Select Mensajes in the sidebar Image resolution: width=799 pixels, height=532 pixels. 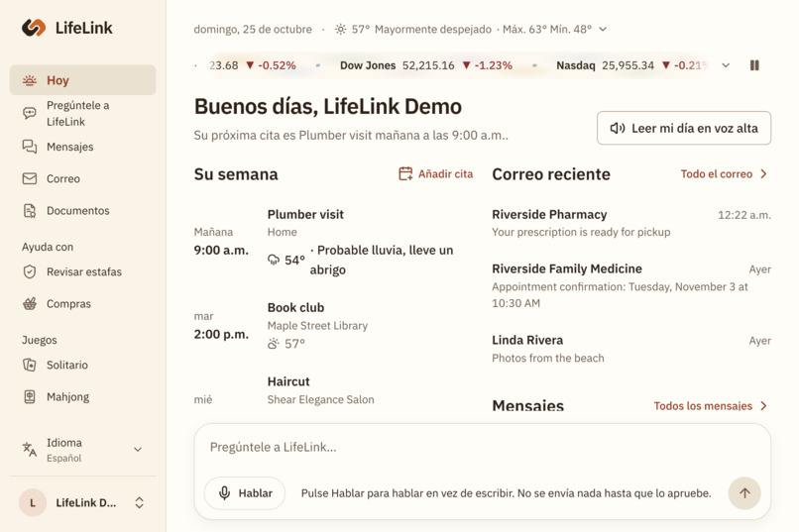pos(82,147)
